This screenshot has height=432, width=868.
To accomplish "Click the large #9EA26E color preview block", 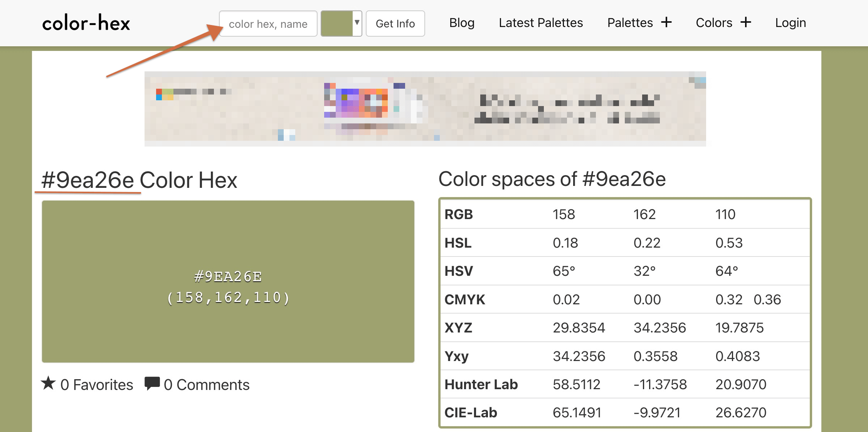I will click(228, 282).
